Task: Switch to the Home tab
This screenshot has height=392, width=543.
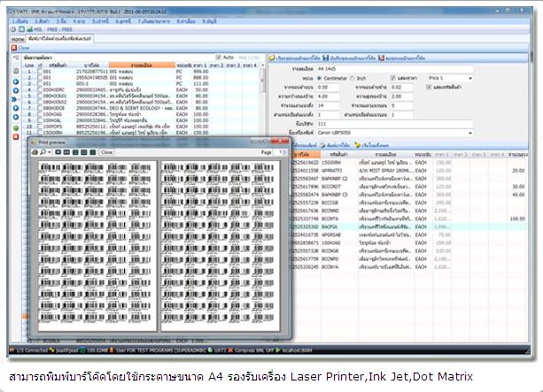Action: [x=17, y=40]
